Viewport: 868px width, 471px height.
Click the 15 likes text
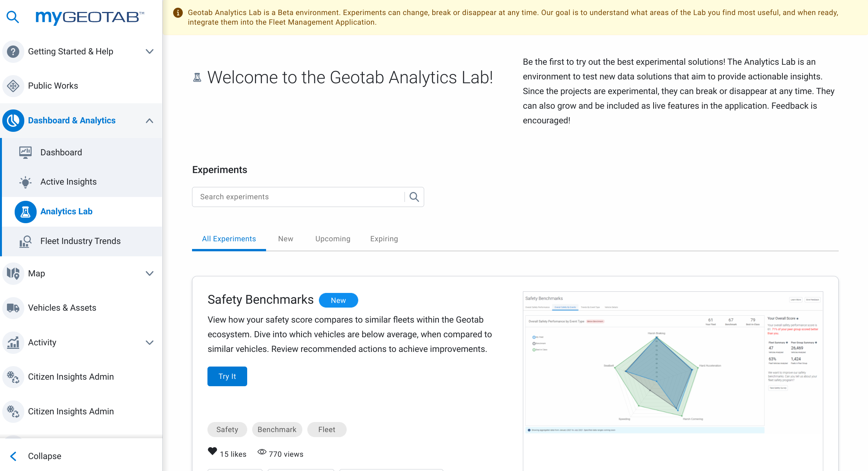pos(233,454)
